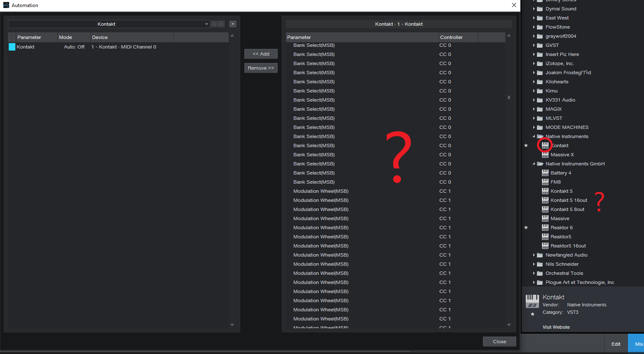644x354 pixels.
Task: Select the MLVST folder
Action: [554, 118]
